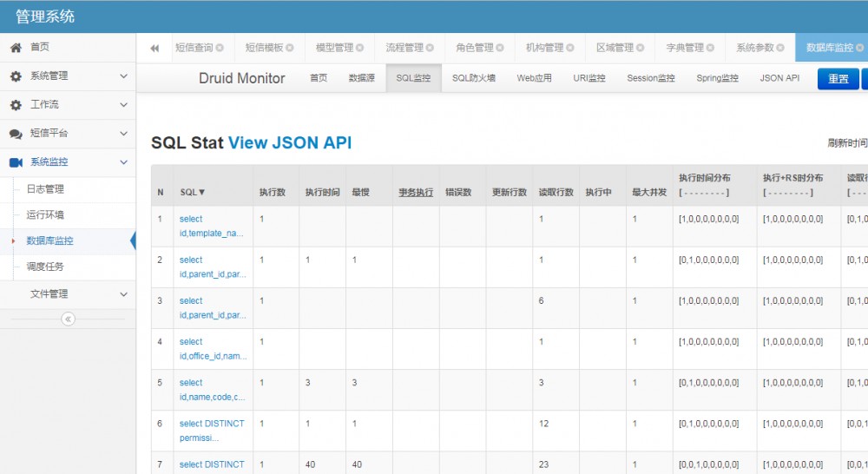Click the blue 重置 button
Viewport: 868px width, 474px height.
838,79
